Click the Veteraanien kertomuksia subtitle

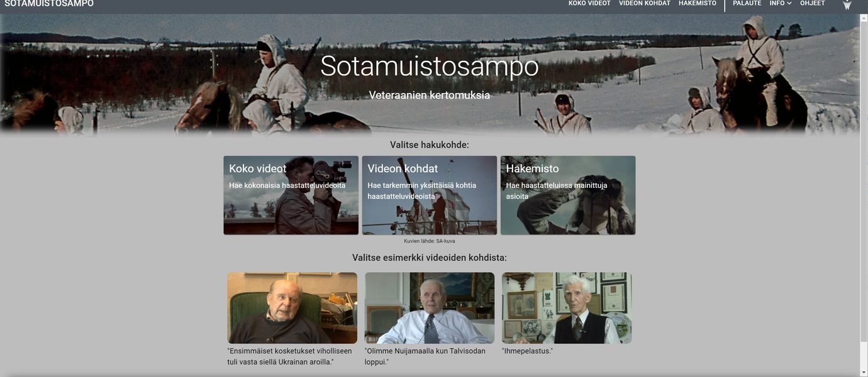tap(430, 96)
